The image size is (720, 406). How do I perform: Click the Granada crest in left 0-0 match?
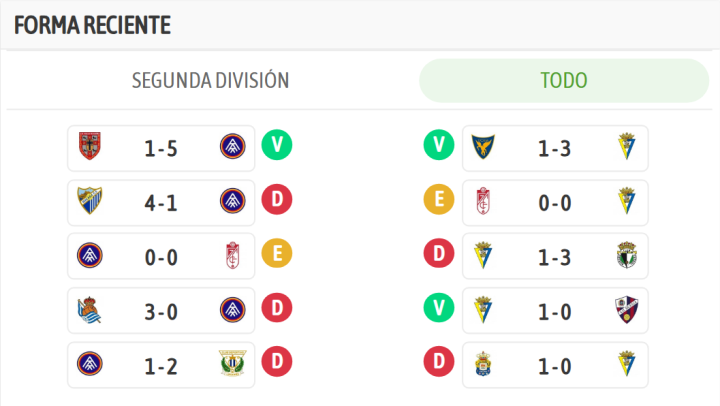232,256
